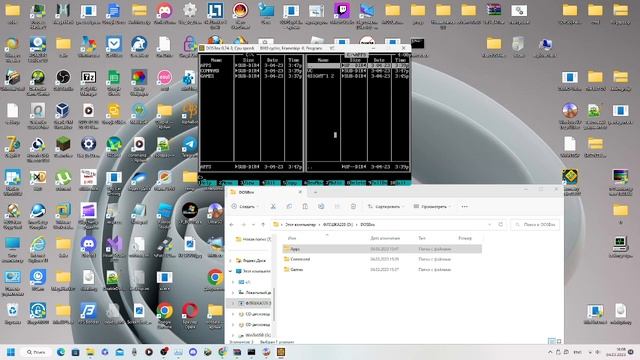Go up one folder level in Explorer
The height and width of the screenshot is (360, 640).
click(x=263, y=224)
